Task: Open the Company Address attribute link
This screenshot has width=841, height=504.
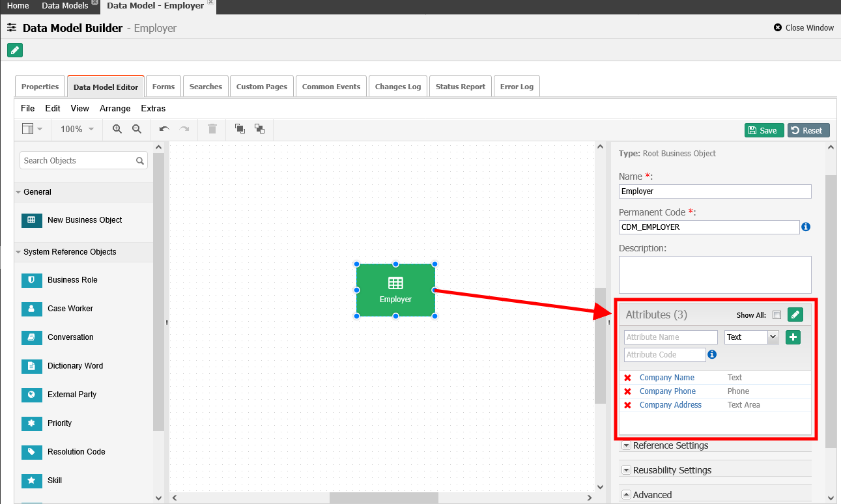Action: click(670, 405)
